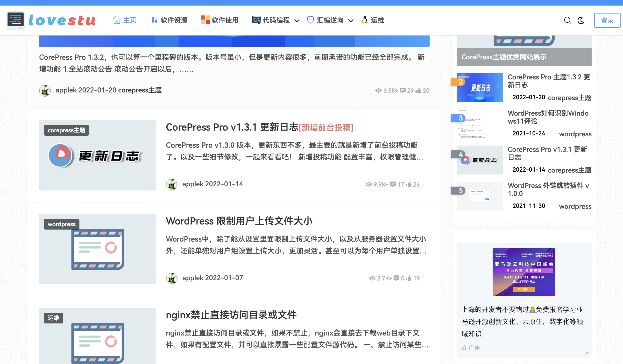Viewport: 623px width, 364px height.
Task: Click applek avatar on 2022-01-20 post
Action: (45, 91)
